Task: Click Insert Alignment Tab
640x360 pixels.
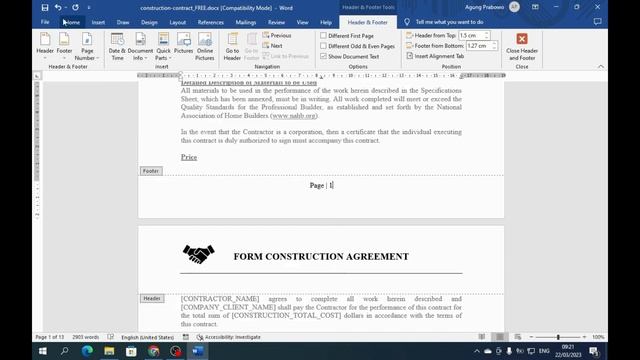Action: click(x=435, y=56)
